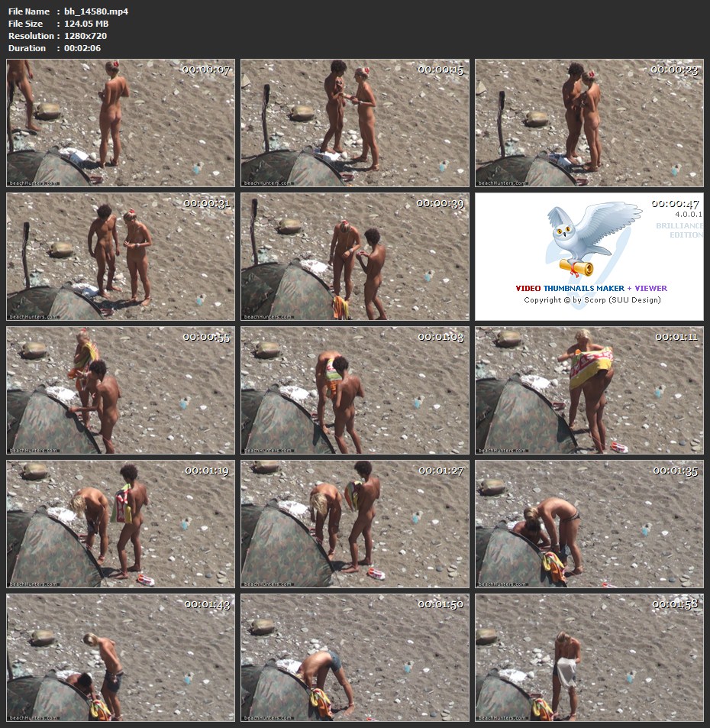Click the Brilliance Edition version label
The width and height of the screenshot is (710, 728).
679,230
